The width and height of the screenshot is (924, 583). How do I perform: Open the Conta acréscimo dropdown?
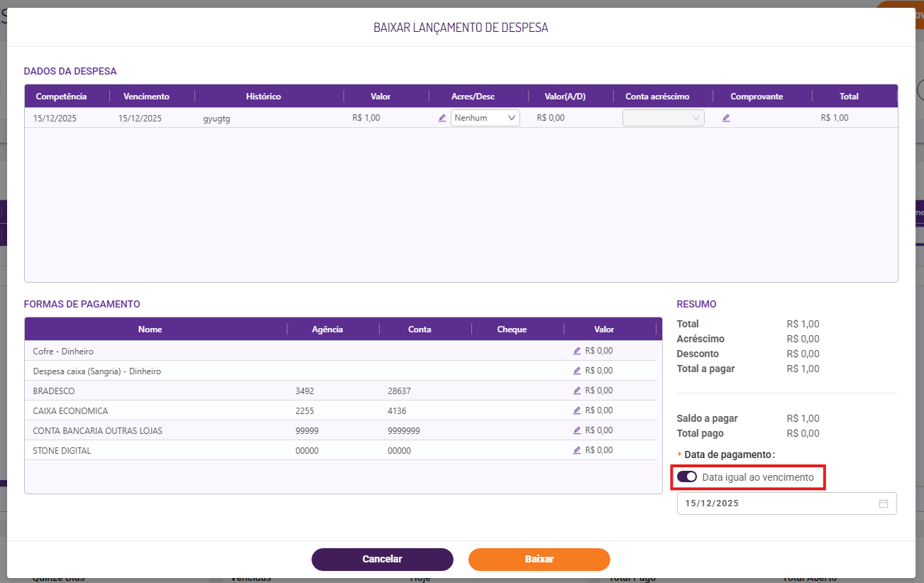point(663,118)
